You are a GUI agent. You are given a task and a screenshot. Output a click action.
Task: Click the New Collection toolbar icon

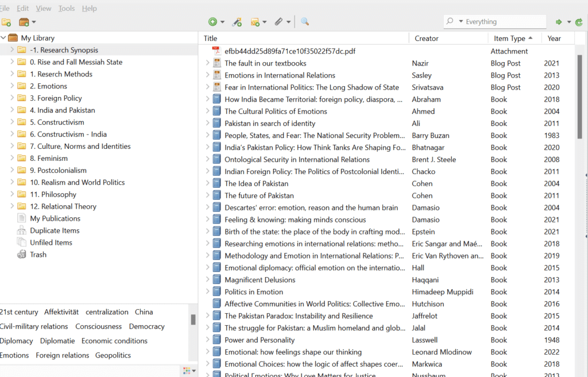pyautogui.click(x=6, y=22)
